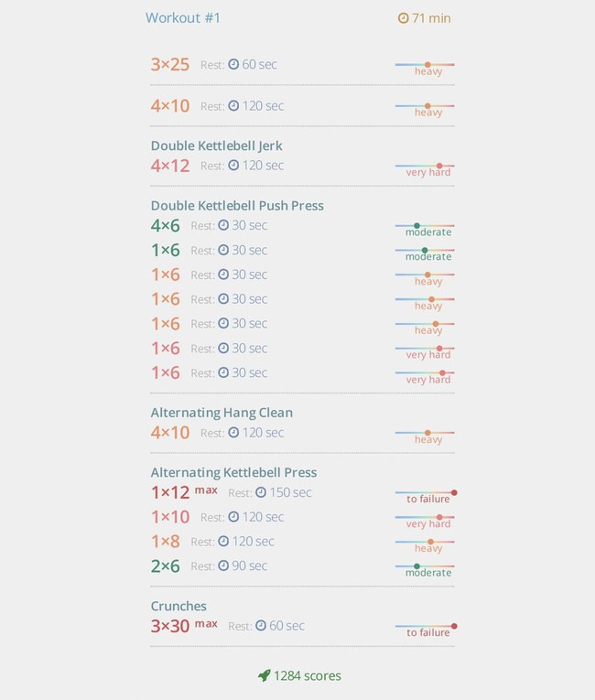
Task: Click the rest clock icon beside 150 sec
Action: 261,492
